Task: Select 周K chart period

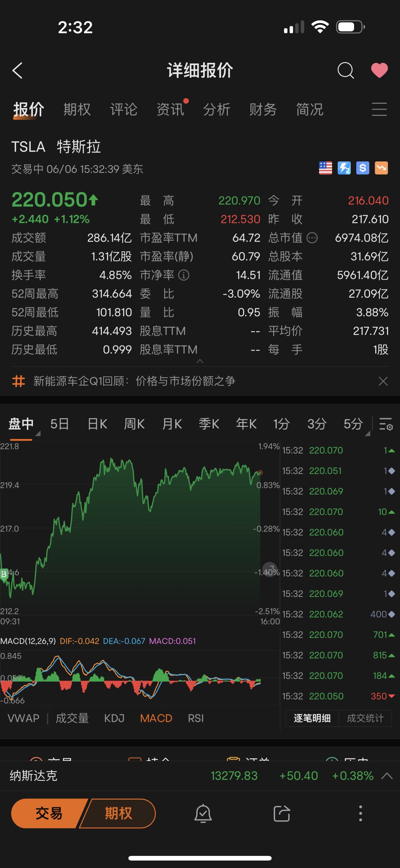Action: pyautogui.click(x=134, y=424)
